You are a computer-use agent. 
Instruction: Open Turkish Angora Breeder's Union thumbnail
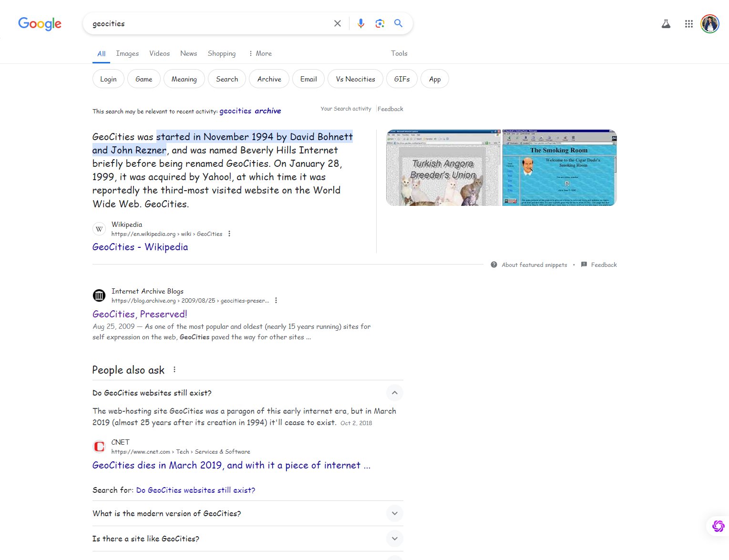[x=443, y=168]
